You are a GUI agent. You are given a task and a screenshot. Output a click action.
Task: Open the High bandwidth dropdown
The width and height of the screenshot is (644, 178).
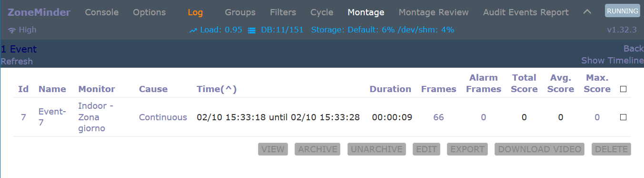click(x=22, y=30)
